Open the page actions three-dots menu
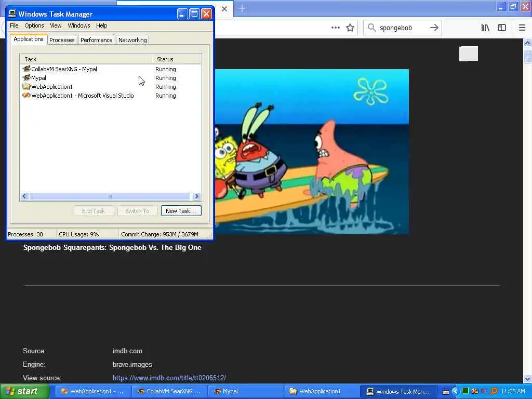The image size is (532, 399). [x=335, y=28]
